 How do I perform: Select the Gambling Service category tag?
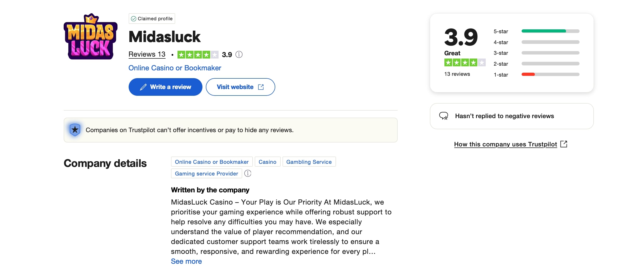309,162
